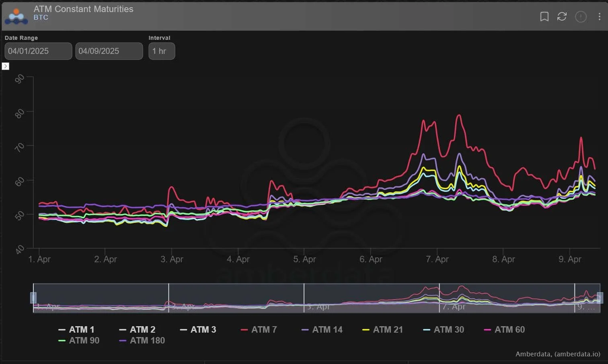Click the 60 y-axis label

19,182
